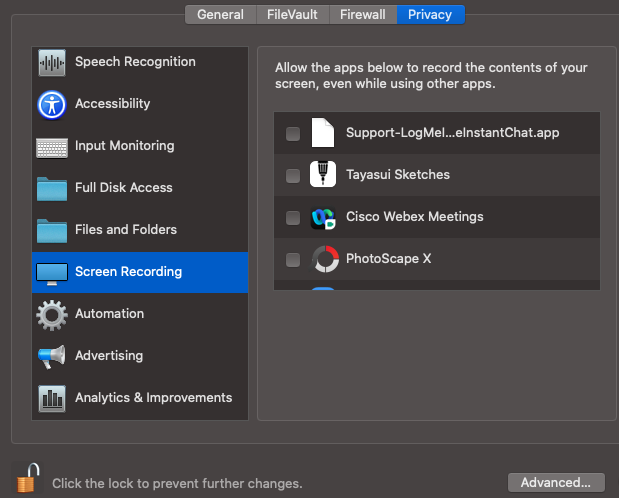Switch to the General tab
Viewport: 619px width, 498px height.
point(221,15)
